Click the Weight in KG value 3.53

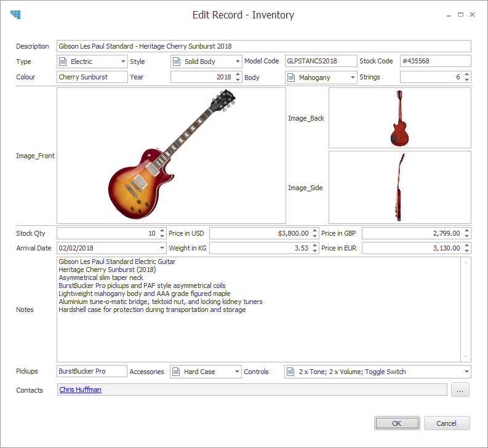tap(302, 248)
